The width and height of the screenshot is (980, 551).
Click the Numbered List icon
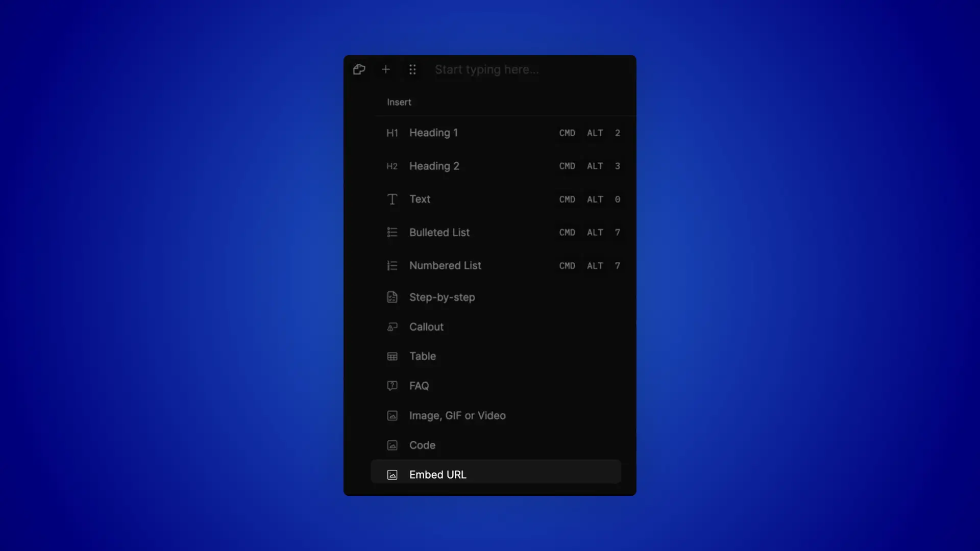click(391, 265)
